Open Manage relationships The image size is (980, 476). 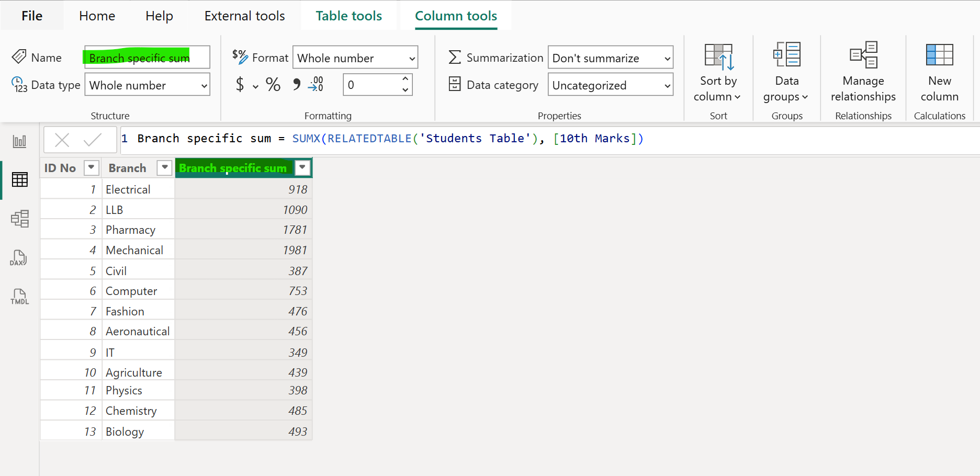pyautogui.click(x=863, y=73)
